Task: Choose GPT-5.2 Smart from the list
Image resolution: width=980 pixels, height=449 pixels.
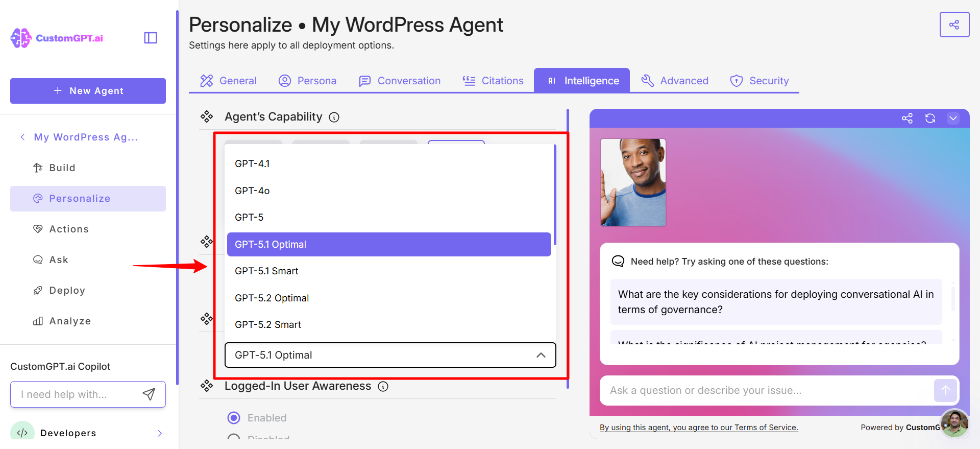Action: click(x=389, y=325)
